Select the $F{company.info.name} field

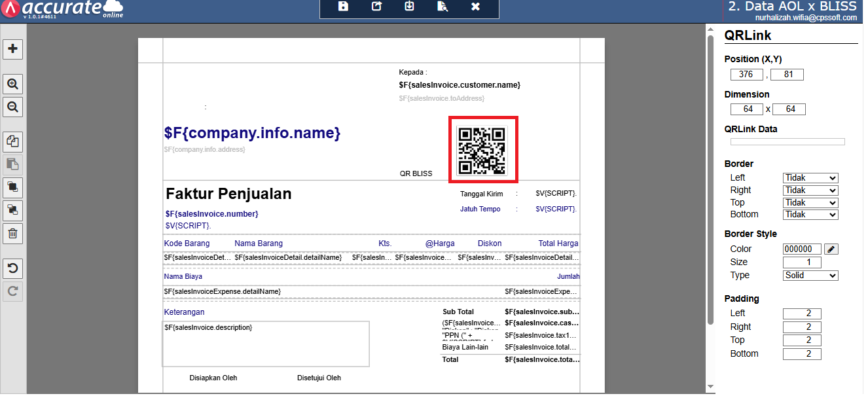(252, 134)
